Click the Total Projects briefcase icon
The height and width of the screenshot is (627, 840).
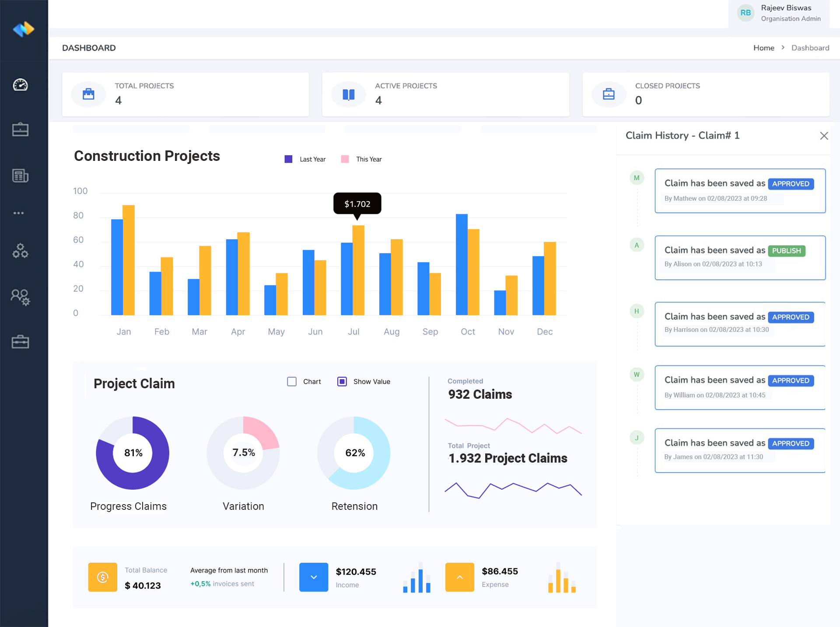pyautogui.click(x=88, y=94)
